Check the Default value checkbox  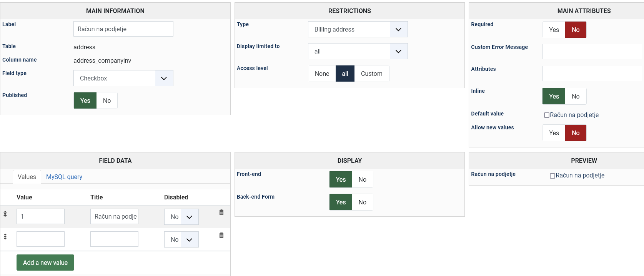[546, 115]
